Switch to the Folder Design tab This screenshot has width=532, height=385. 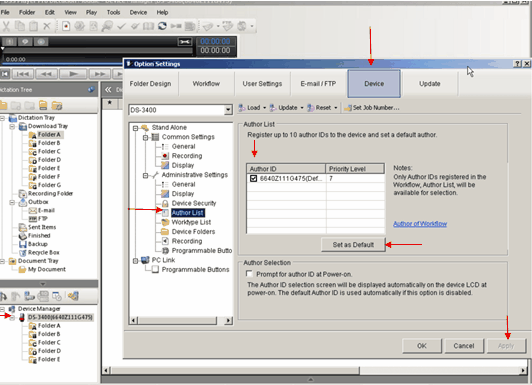tap(151, 84)
